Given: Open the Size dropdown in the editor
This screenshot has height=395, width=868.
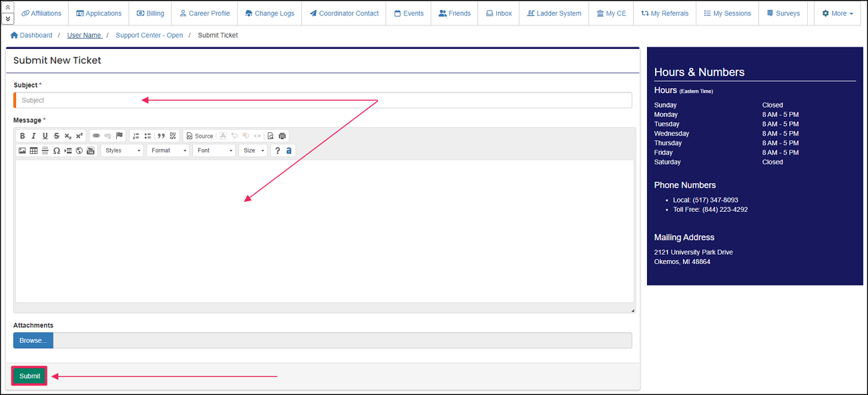Looking at the screenshot, I should [252, 150].
